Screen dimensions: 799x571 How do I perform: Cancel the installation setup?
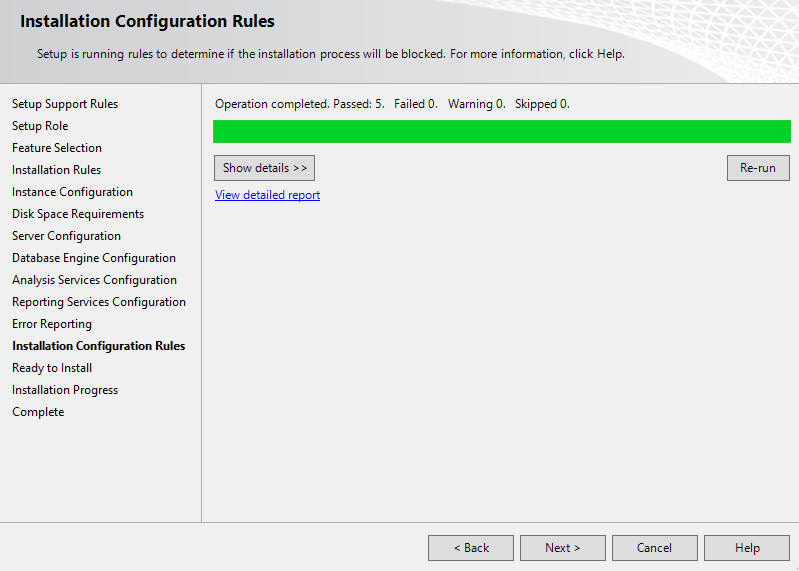654,548
